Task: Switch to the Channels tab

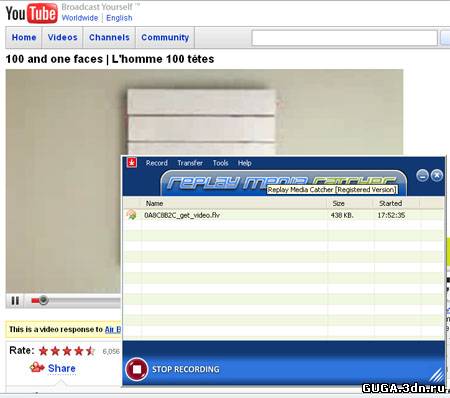Action: coord(109,37)
